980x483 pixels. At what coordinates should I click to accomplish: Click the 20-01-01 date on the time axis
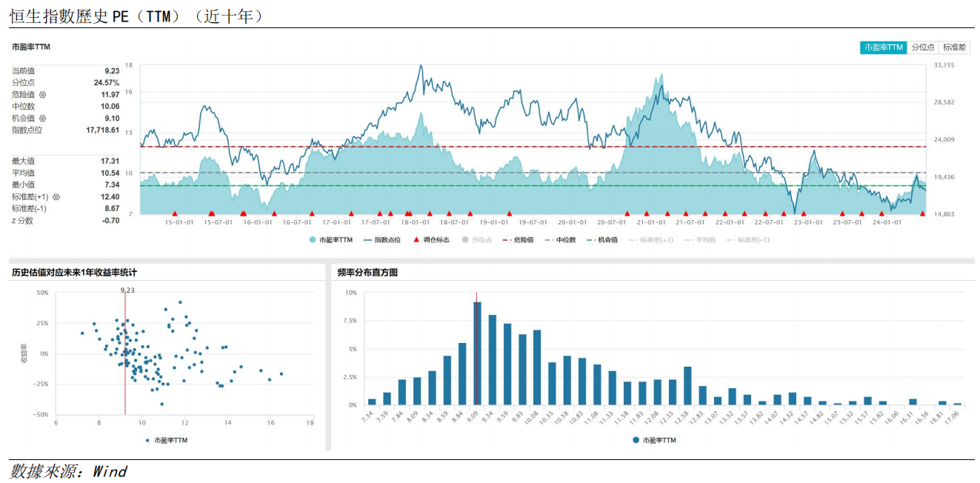[573, 222]
